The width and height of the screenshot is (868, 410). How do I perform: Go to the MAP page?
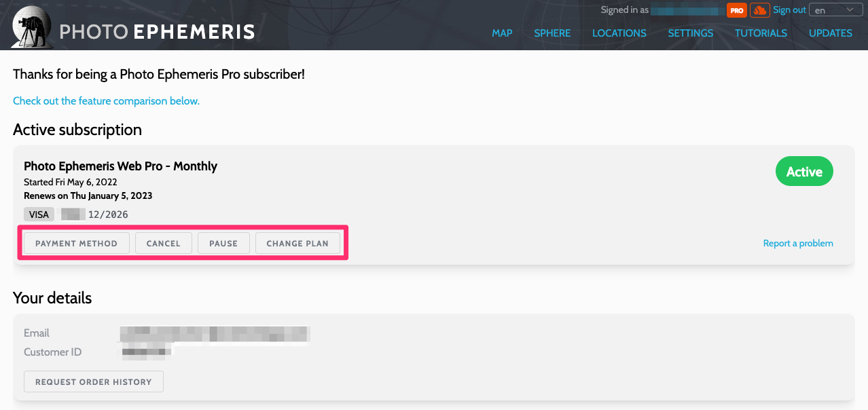(502, 33)
